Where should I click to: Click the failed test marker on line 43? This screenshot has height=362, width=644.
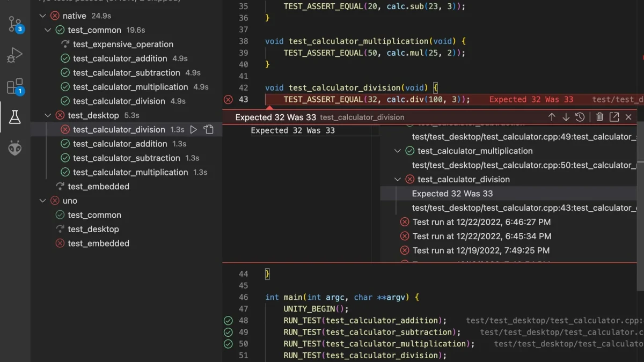click(228, 99)
